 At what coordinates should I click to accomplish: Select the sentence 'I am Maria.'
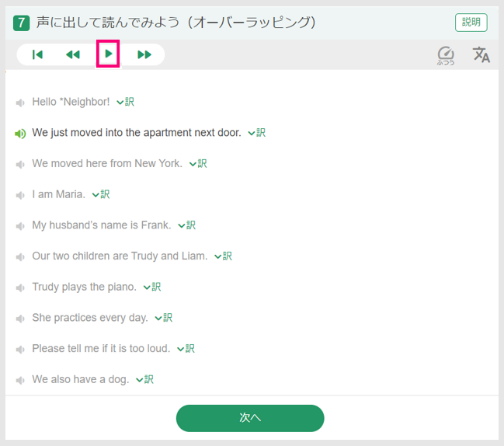(x=58, y=194)
